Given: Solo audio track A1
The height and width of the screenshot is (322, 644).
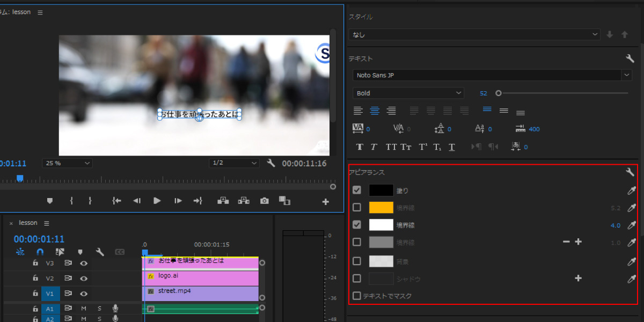Looking at the screenshot, I should 99,309.
